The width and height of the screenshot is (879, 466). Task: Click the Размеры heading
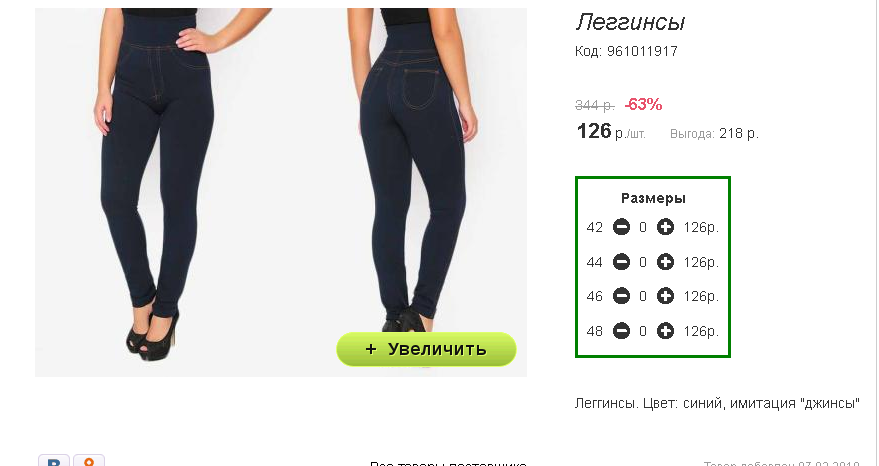point(653,198)
